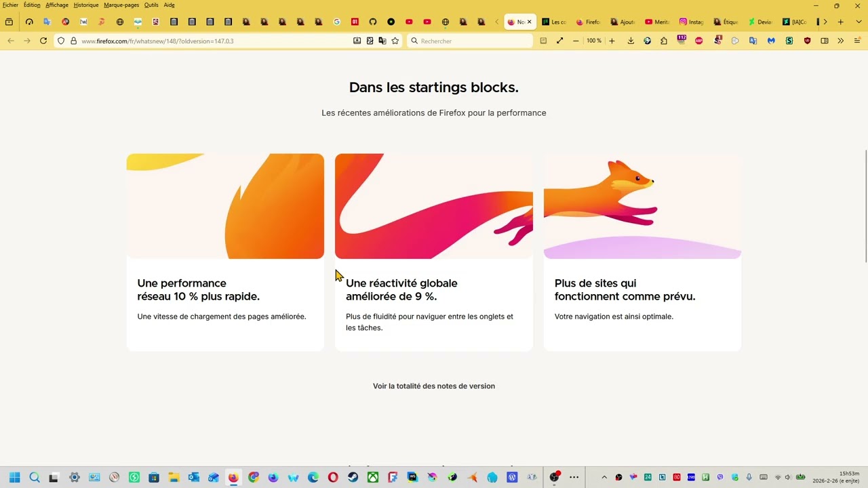Open Microsoft Edge from the taskbar
868x488 pixels.
tap(313, 477)
